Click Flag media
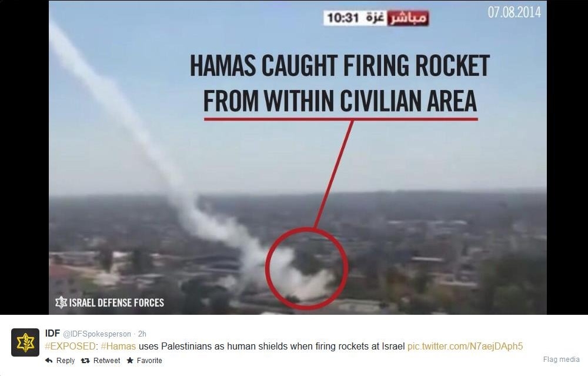 [x=561, y=360]
